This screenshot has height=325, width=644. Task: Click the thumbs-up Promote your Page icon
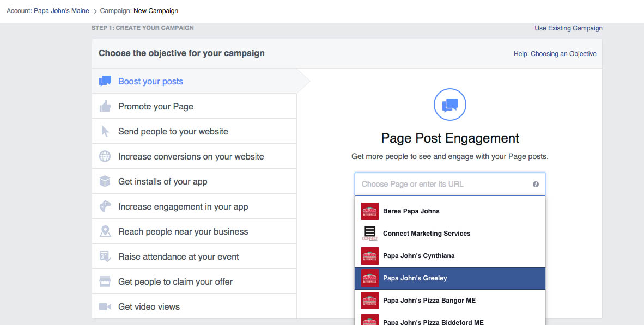[x=105, y=107]
